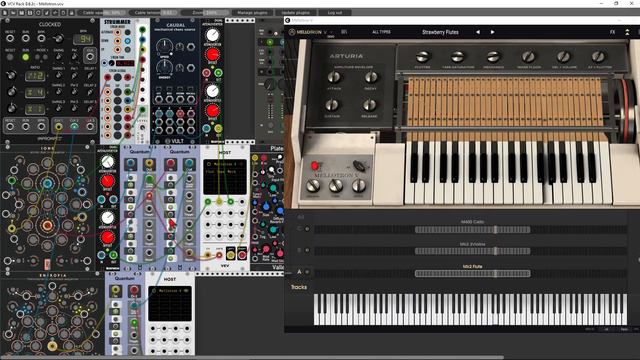The image size is (640, 360).
Task: Click the Release knob of amplitude envelope
Action: click(x=369, y=105)
